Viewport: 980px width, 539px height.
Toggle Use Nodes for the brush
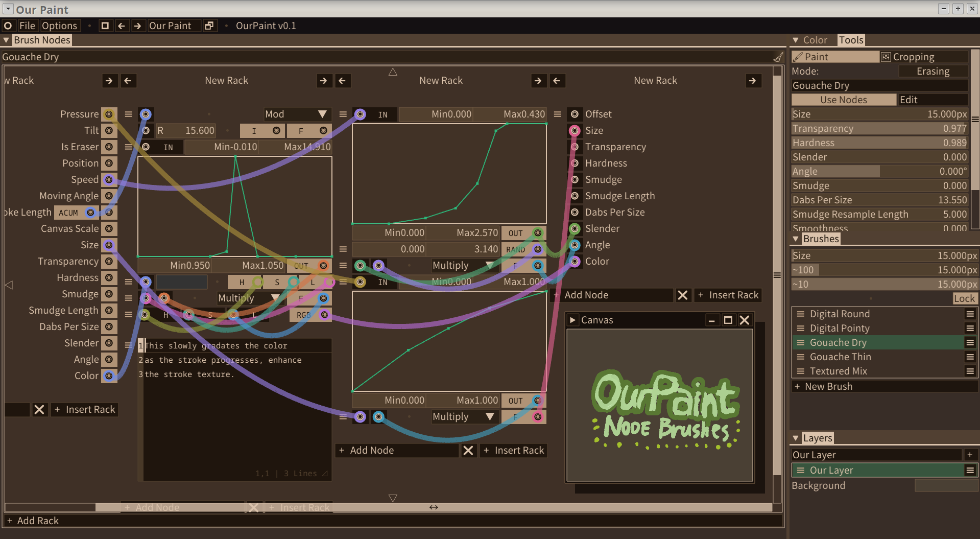[x=843, y=100]
